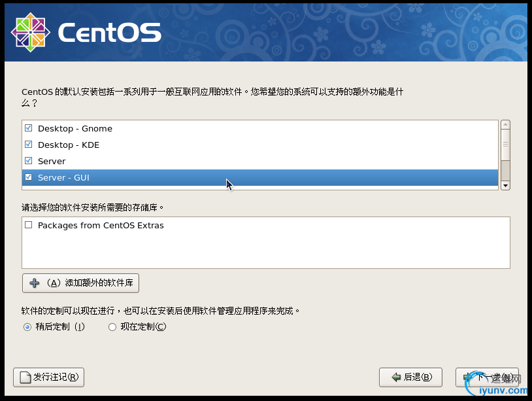Click the plus icon for adding software repositories

coord(35,283)
